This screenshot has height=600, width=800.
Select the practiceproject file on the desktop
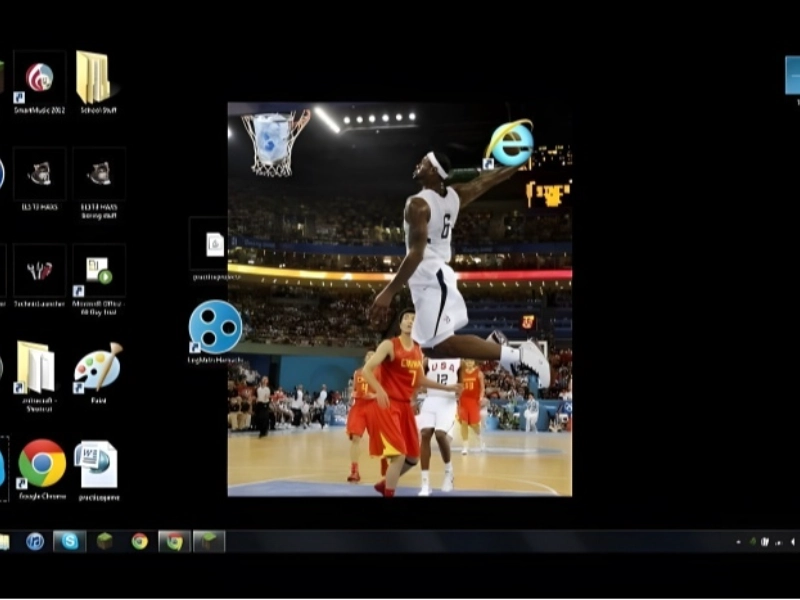tap(215, 245)
